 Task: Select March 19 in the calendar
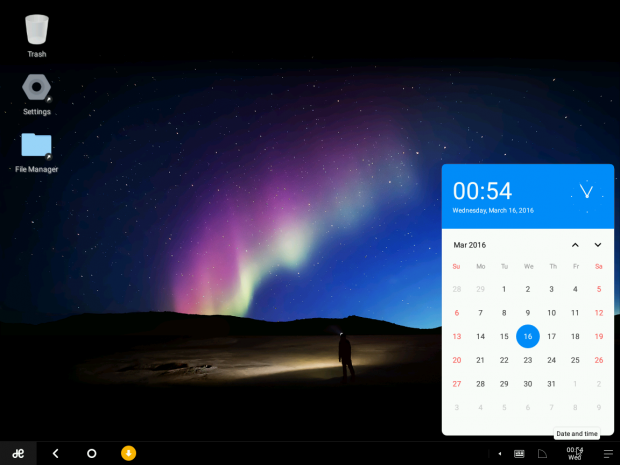click(x=599, y=336)
